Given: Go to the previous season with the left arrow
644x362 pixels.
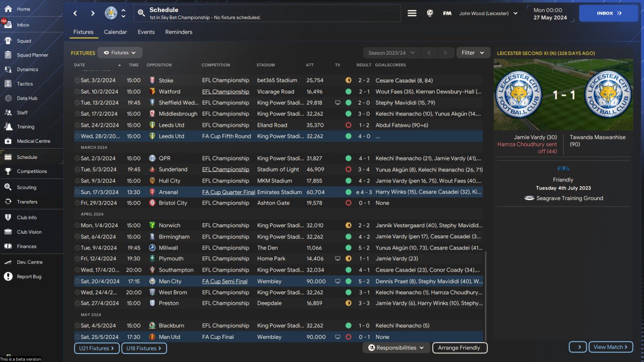Looking at the screenshot, I should click(x=429, y=53).
